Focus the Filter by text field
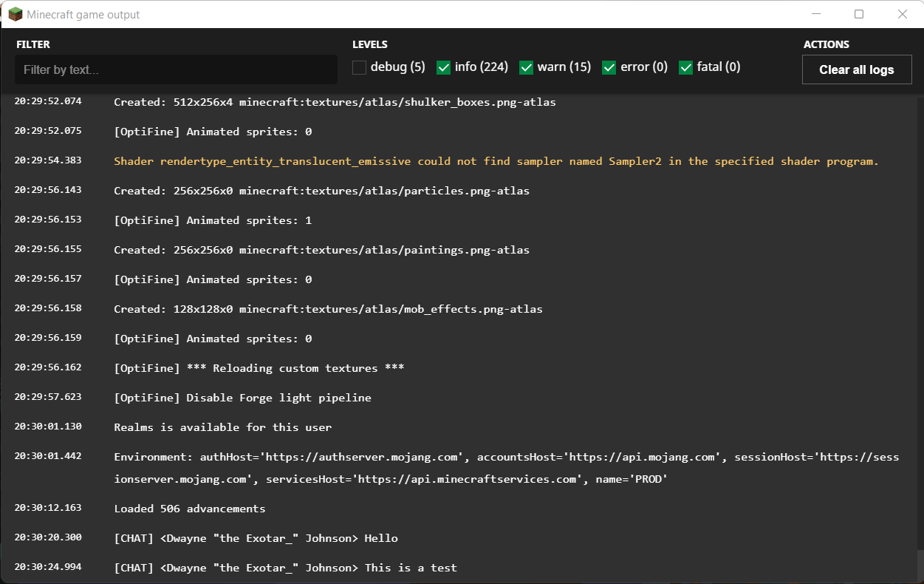Viewport: 924px width, 584px height. pos(176,70)
